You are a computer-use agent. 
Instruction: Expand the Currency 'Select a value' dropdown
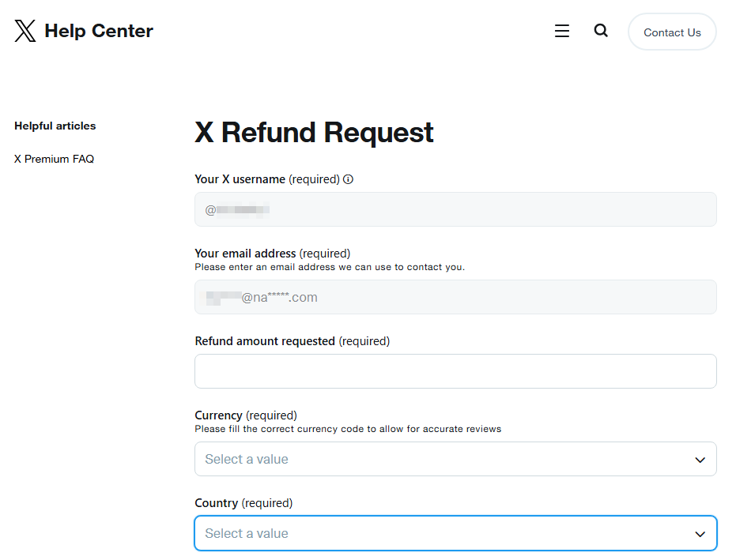(443, 459)
